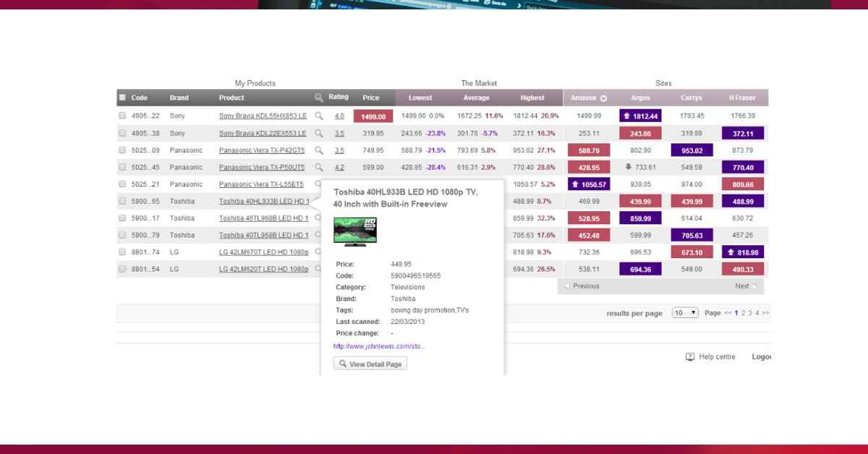Select checkbox for code 8801...74
The width and height of the screenshot is (868, 454).
(x=122, y=252)
